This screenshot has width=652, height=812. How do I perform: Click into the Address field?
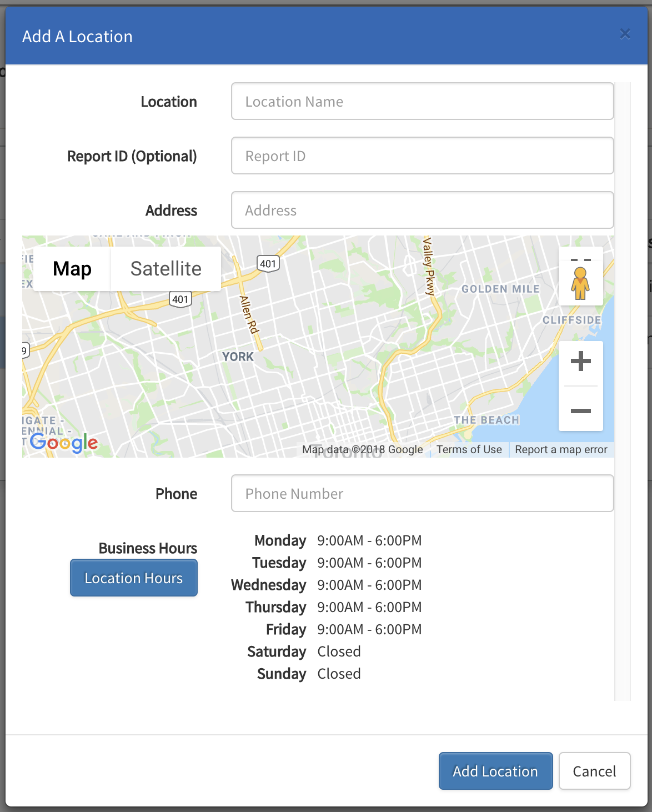click(422, 210)
